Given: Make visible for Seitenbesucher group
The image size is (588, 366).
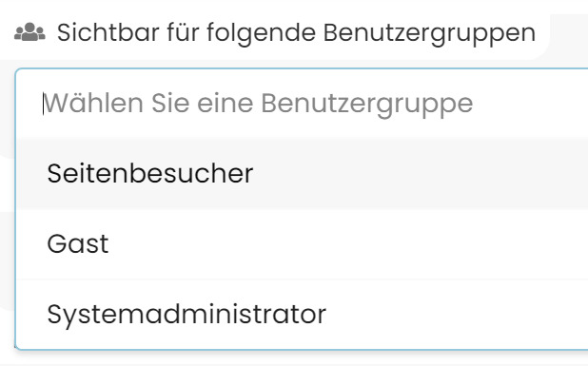Looking at the screenshot, I should (x=303, y=173).
